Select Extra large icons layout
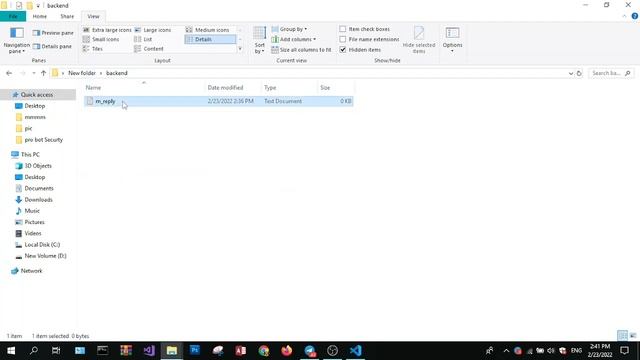The height and width of the screenshot is (360, 640). [107, 30]
